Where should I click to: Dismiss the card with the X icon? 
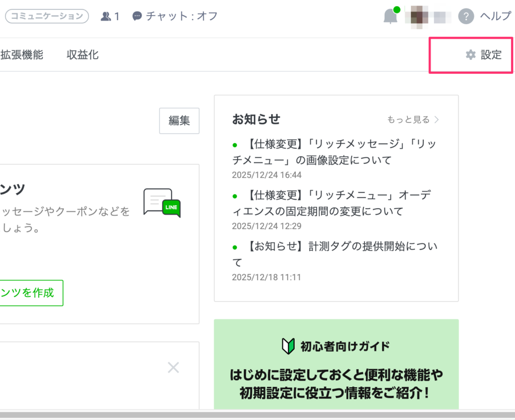coord(173,368)
